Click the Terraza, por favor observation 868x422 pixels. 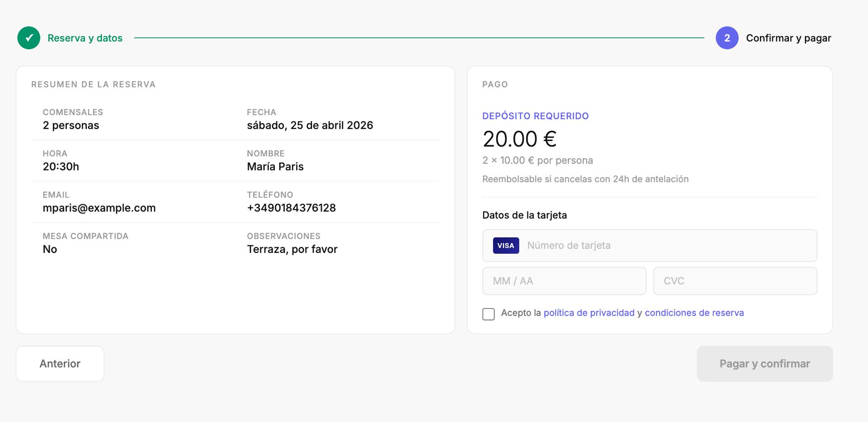(292, 249)
